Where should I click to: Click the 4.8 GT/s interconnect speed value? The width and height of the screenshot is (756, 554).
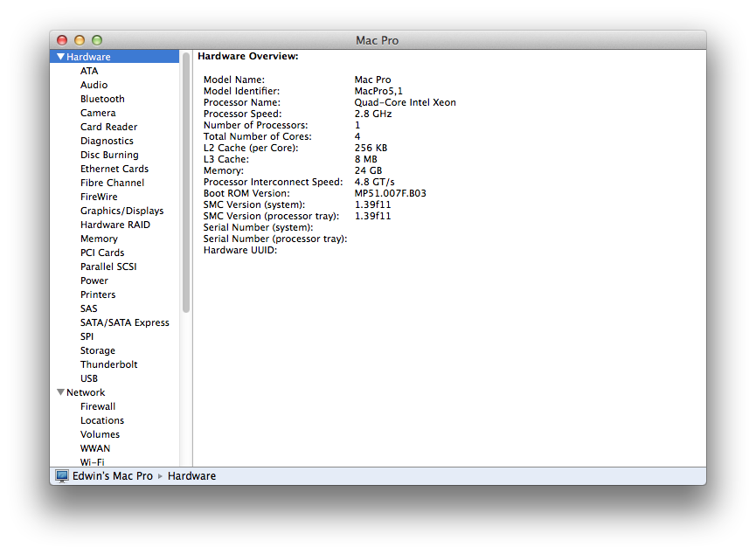375,182
